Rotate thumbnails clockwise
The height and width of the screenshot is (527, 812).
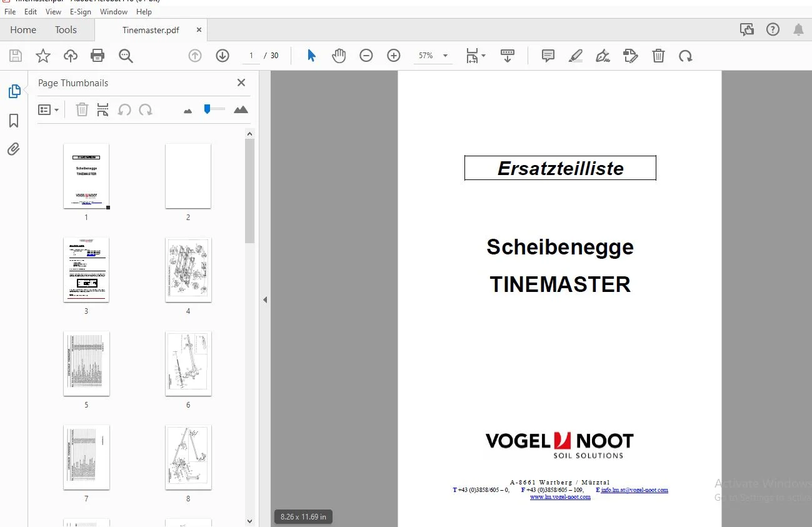(x=146, y=110)
